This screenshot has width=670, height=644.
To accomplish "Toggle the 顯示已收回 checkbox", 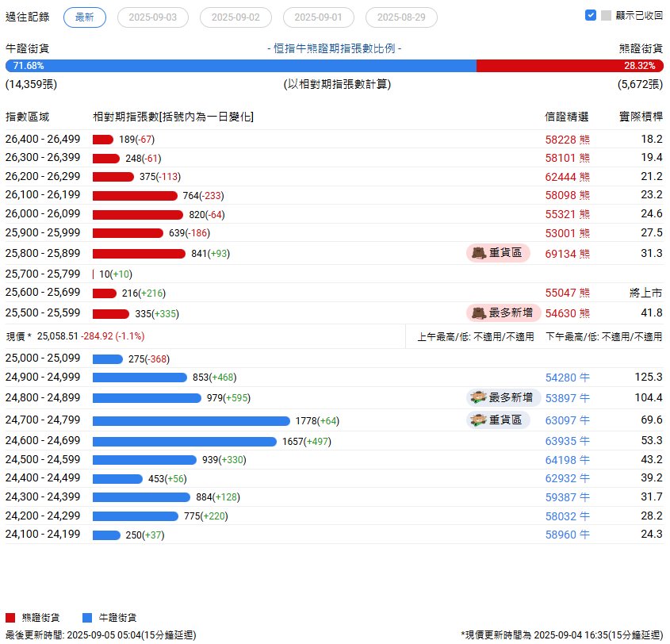I will click(x=591, y=15).
